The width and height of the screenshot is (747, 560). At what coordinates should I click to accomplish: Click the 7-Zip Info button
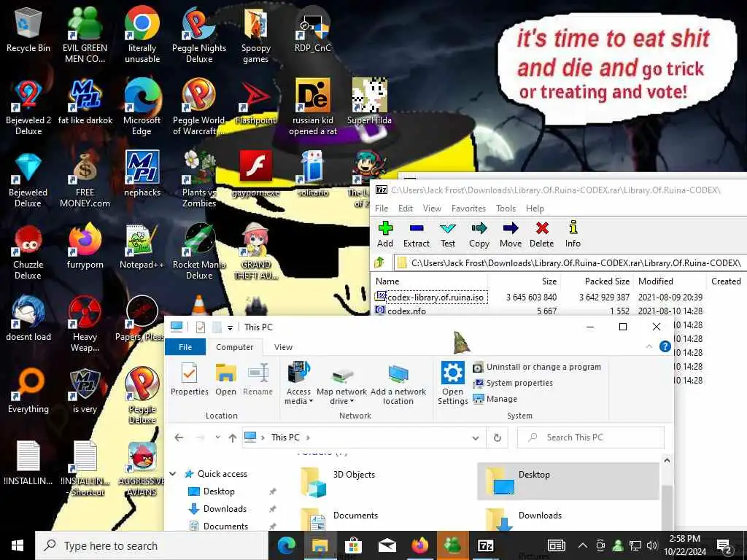pos(573,235)
